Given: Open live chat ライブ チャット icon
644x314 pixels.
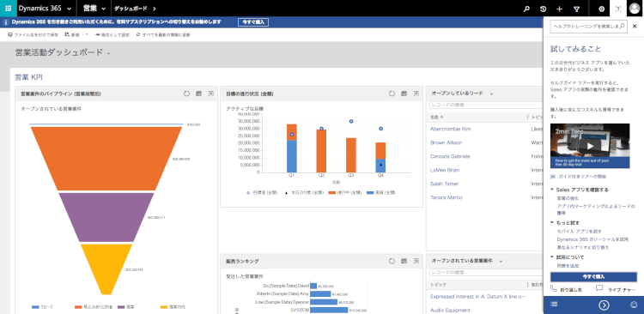Looking at the screenshot, I should pos(599,288).
